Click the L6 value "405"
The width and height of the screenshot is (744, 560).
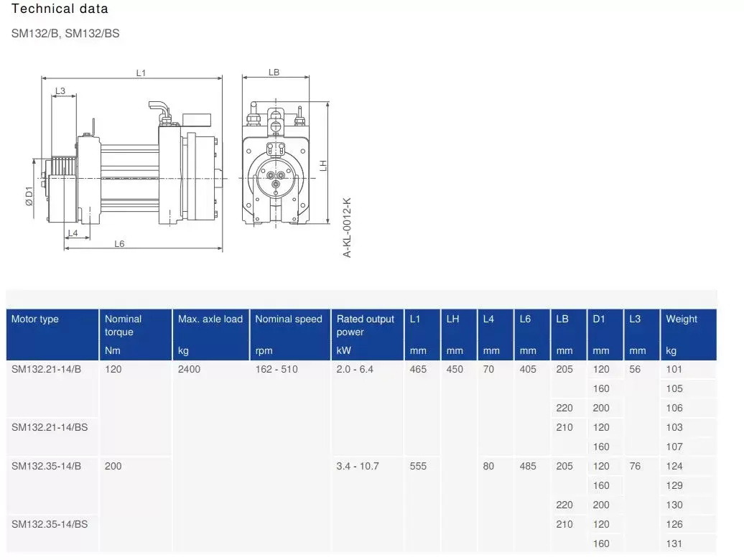coord(528,369)
